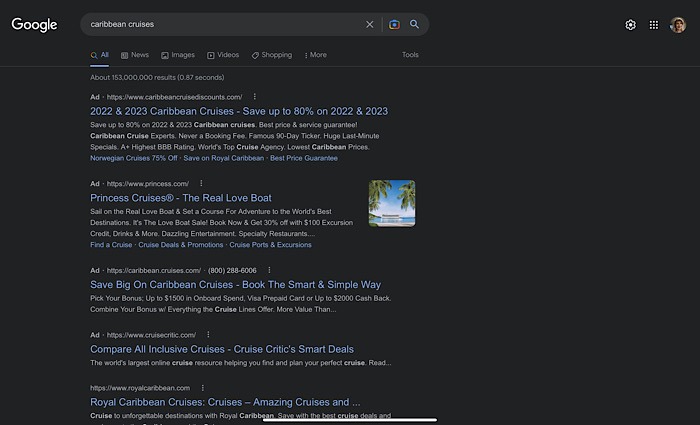Select the All tab
This screenshot has width=700, height=425.
100,55
